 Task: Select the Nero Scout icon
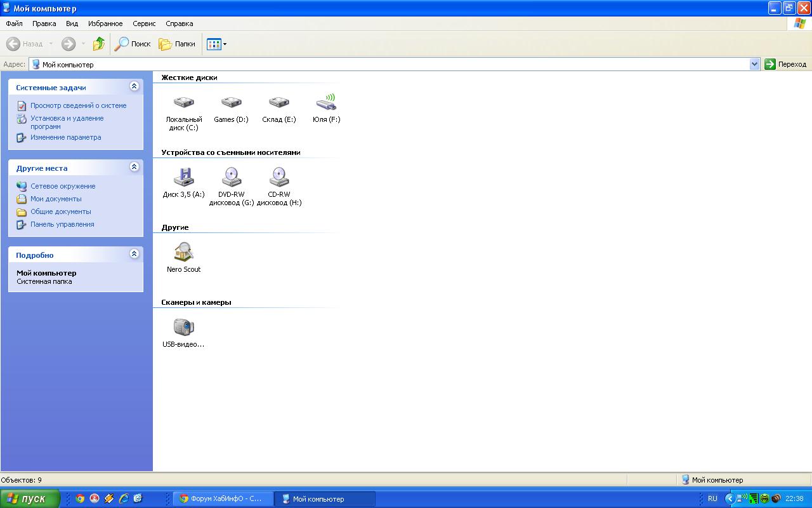[183, 252]
